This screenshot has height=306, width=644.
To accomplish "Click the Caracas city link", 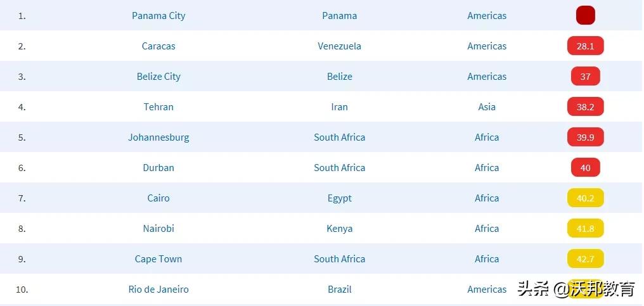I will [158, 46].
